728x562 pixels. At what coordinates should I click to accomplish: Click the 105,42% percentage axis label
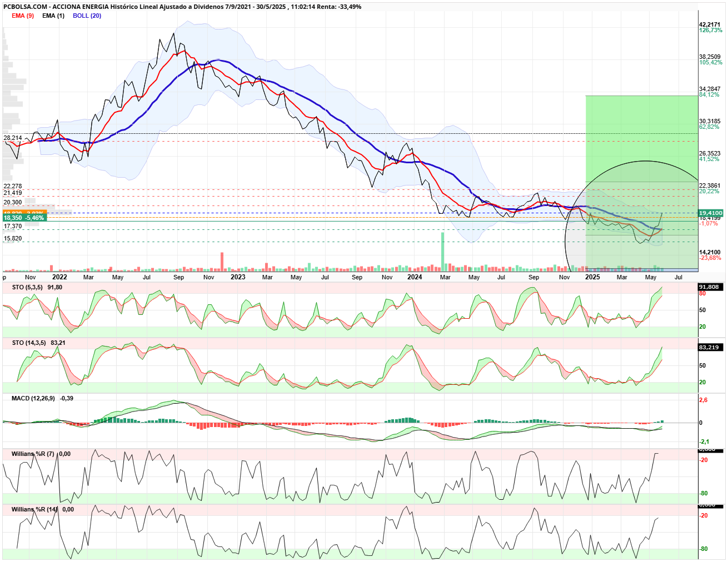[x=711, y=62]
